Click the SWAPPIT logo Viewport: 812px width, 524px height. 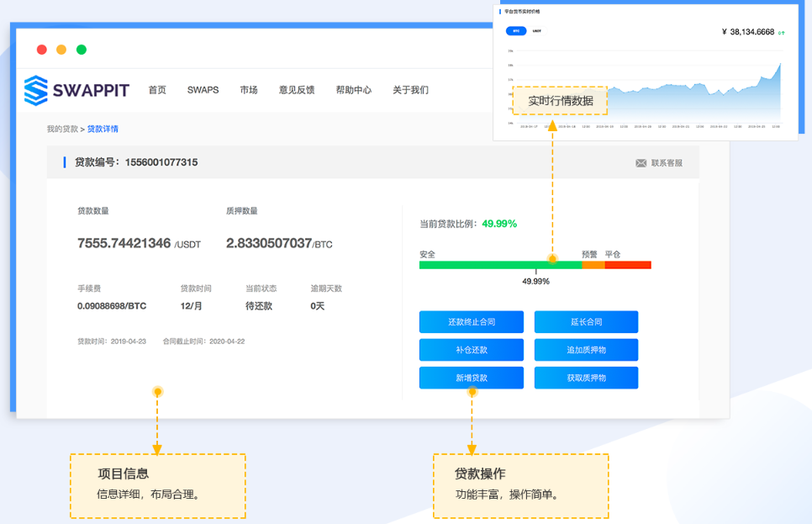click(76, 90)
